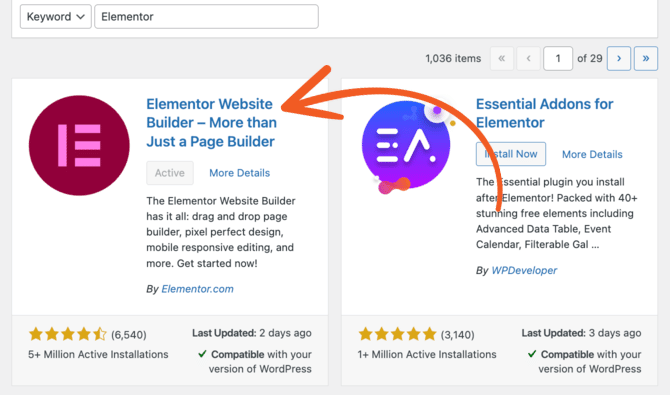The width and height of the screenshot is (670, 395).
Task: Open the Keyword search type dropdown
Action: point(56,17)
